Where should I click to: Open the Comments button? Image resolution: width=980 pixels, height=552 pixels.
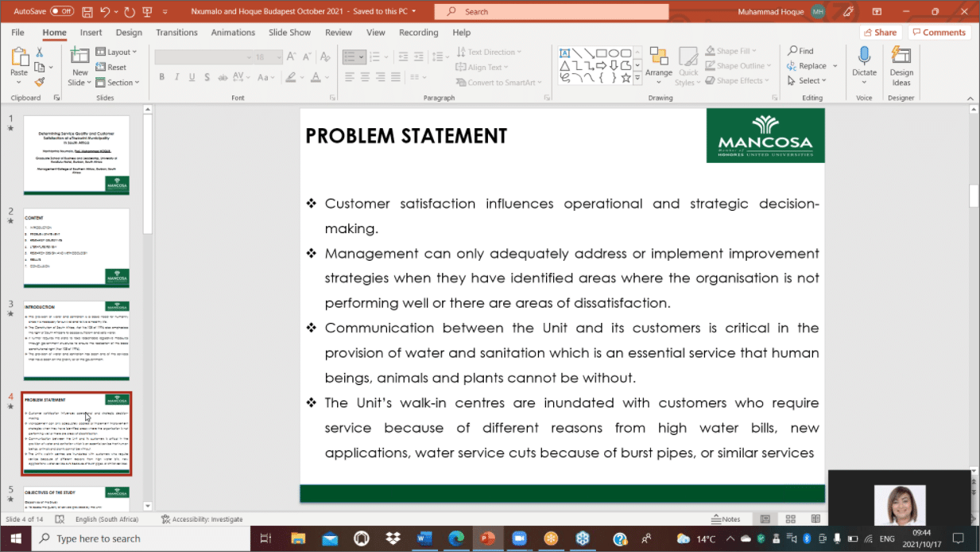tap(939, 33)
